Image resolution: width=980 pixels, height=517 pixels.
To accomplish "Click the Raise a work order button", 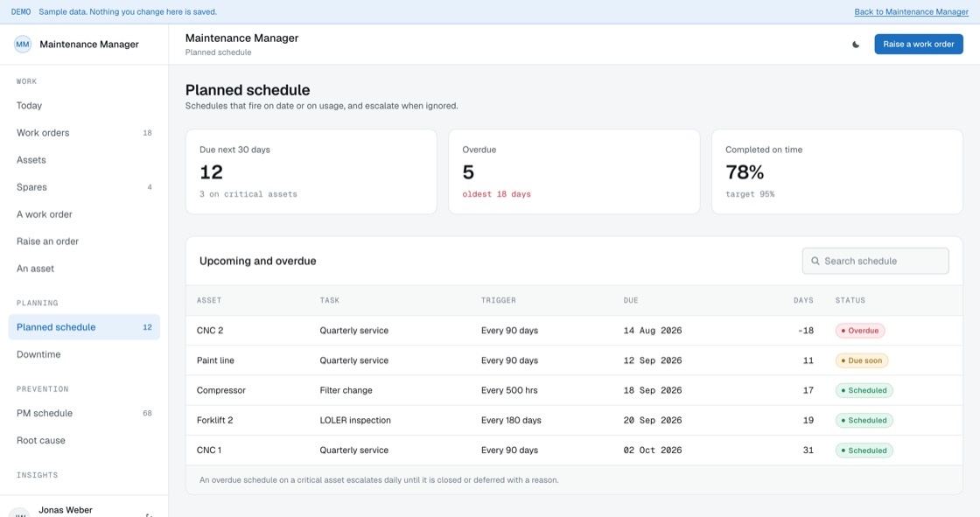I will (918, 45).
